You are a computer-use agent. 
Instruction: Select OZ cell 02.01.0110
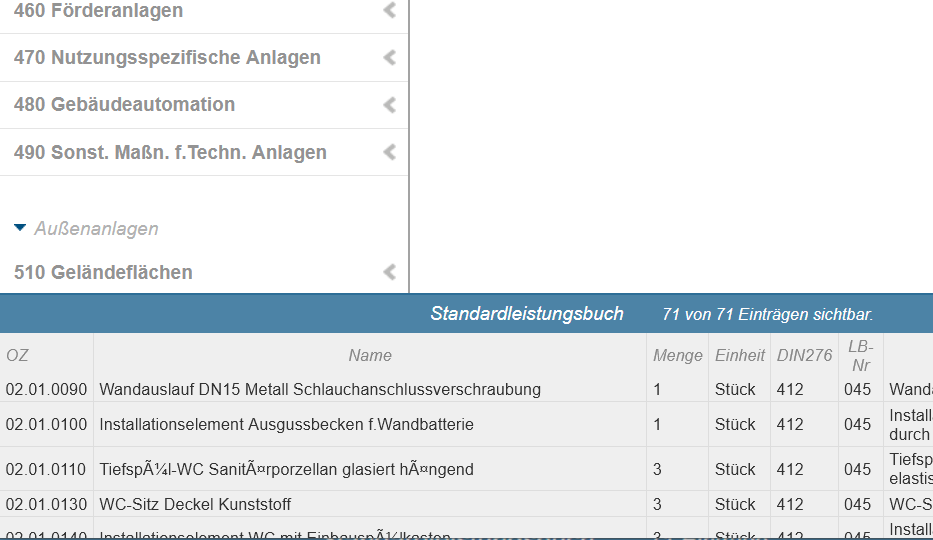tap(46, 469)
